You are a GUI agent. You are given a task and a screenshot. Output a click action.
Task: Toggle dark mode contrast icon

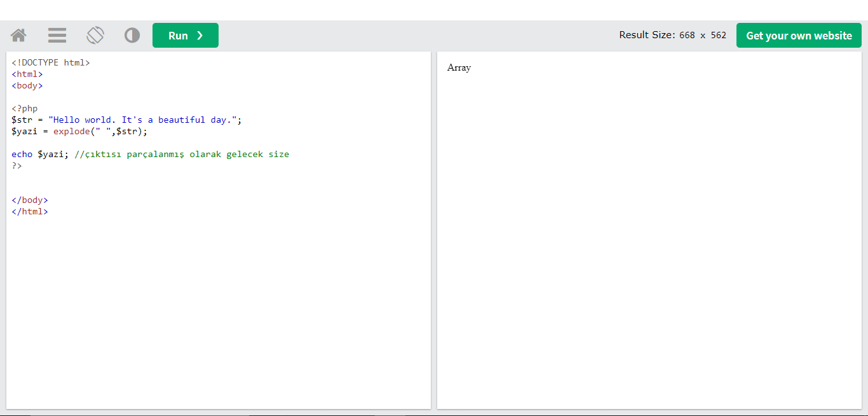pyautogui.click(x=132, y=36)
